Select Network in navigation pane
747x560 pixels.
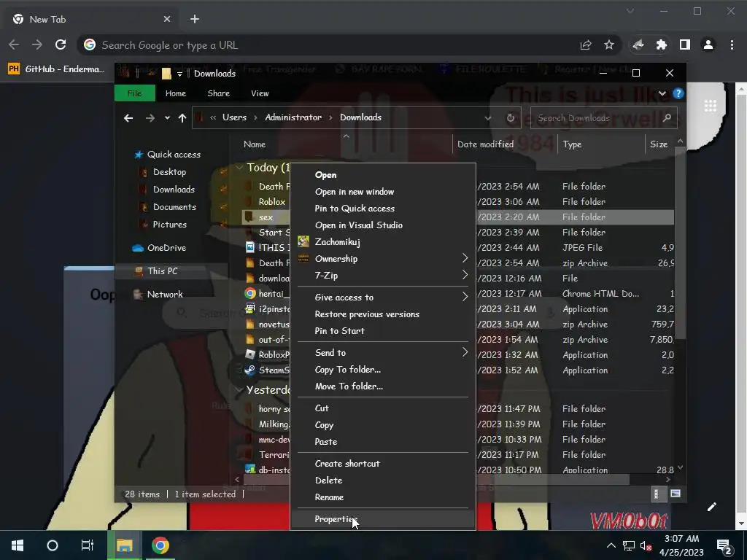164,295
